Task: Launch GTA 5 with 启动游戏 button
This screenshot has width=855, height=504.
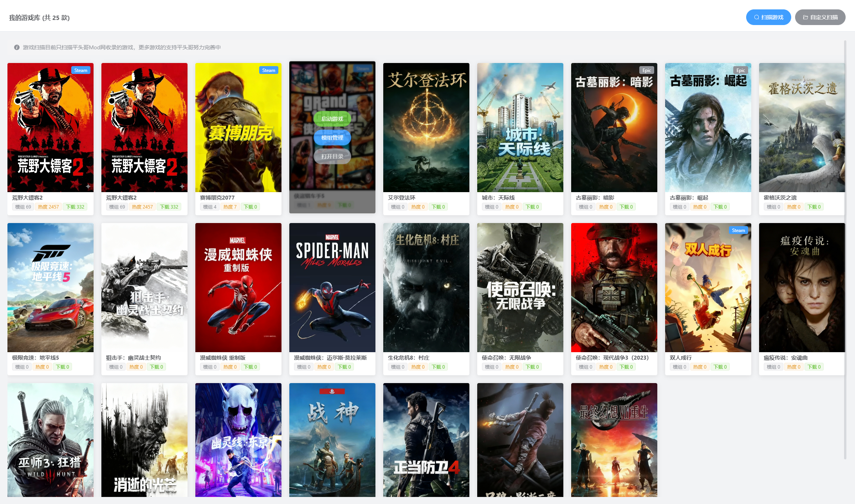Action: (x=332, y=119)
